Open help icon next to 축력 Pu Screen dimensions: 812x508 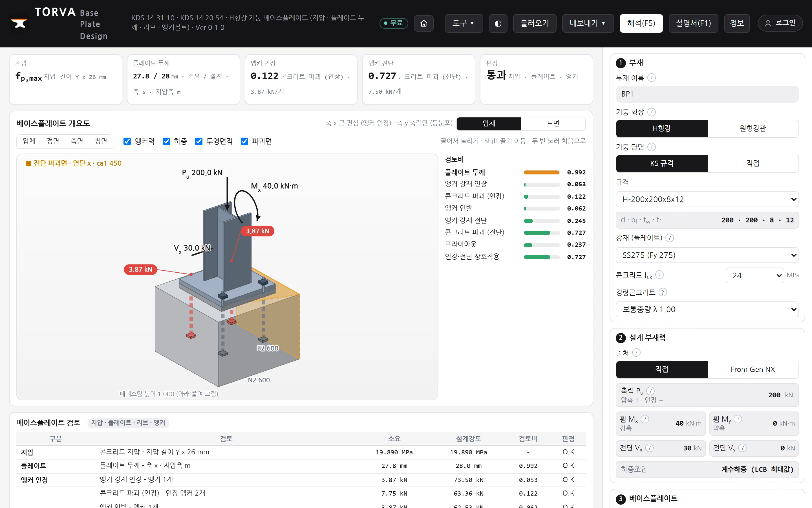tap(650, 391)
